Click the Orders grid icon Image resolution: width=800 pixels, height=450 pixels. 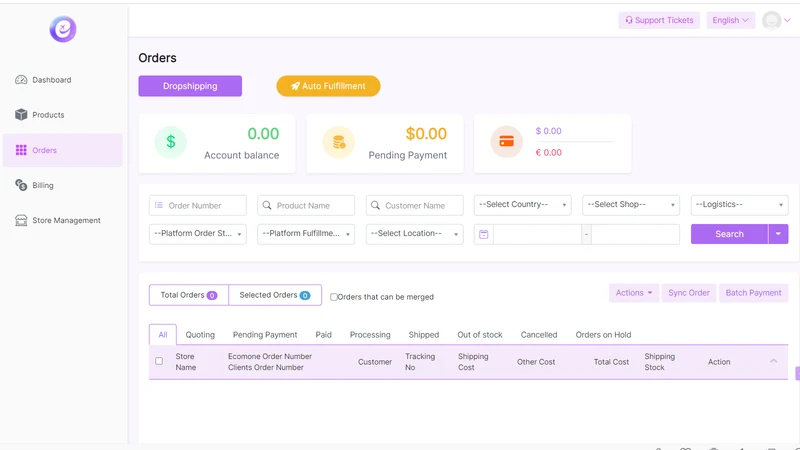[x=21, y=150]
